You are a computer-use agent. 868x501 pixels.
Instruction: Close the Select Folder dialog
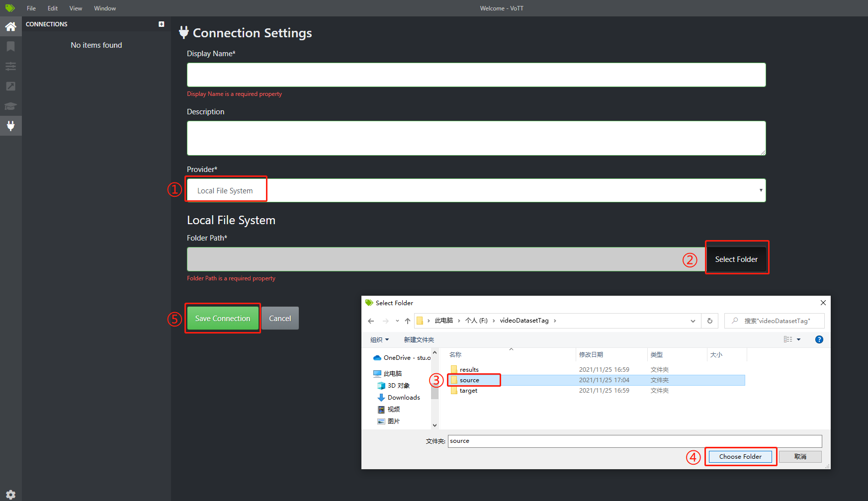tap(823, 303)
